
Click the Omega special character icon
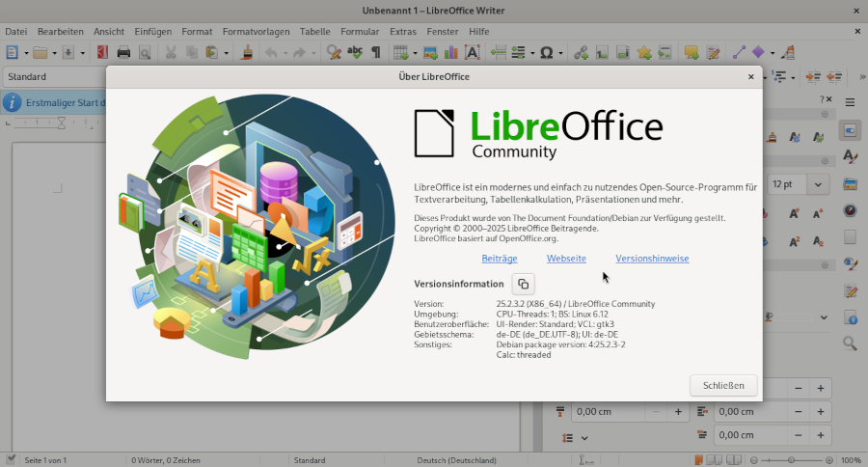(x=547, y=53)
